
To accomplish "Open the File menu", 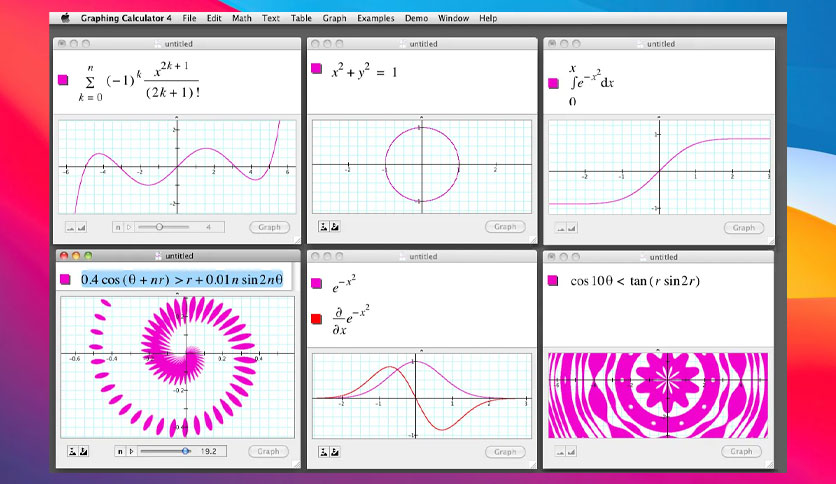I will [189, 18].
